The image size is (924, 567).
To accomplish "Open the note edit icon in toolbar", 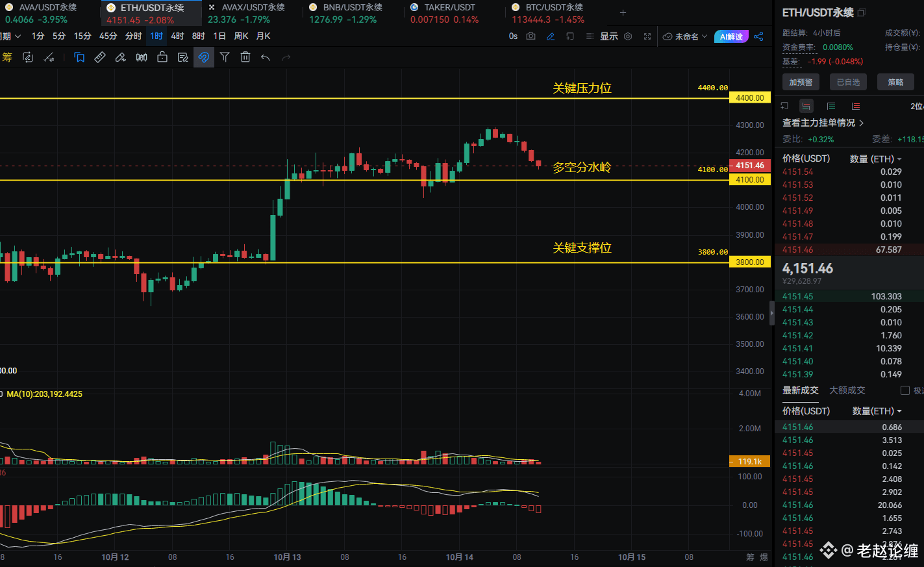I will (183, 57).
